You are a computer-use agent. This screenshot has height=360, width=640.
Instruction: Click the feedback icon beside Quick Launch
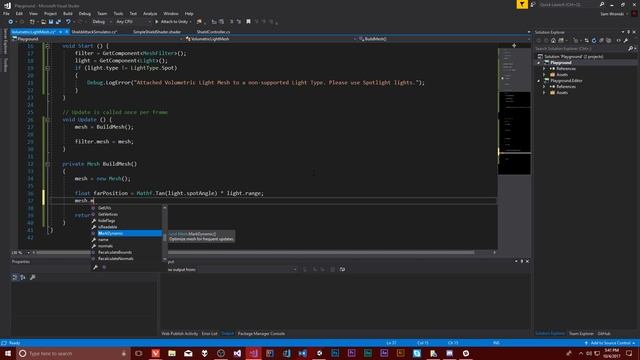coord(533,4)
